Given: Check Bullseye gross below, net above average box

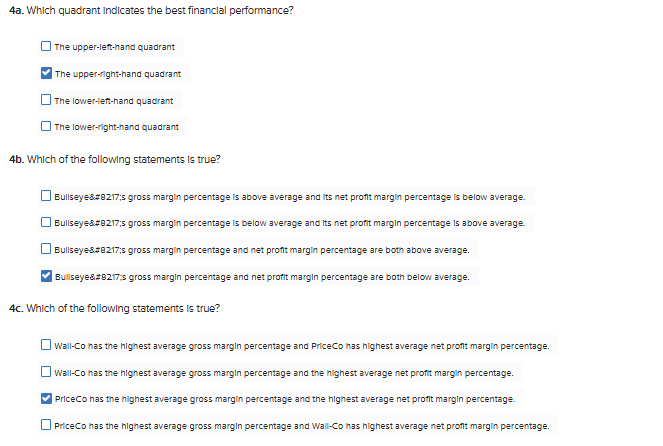Looking at the screenshot, I should tap(47, 223).
